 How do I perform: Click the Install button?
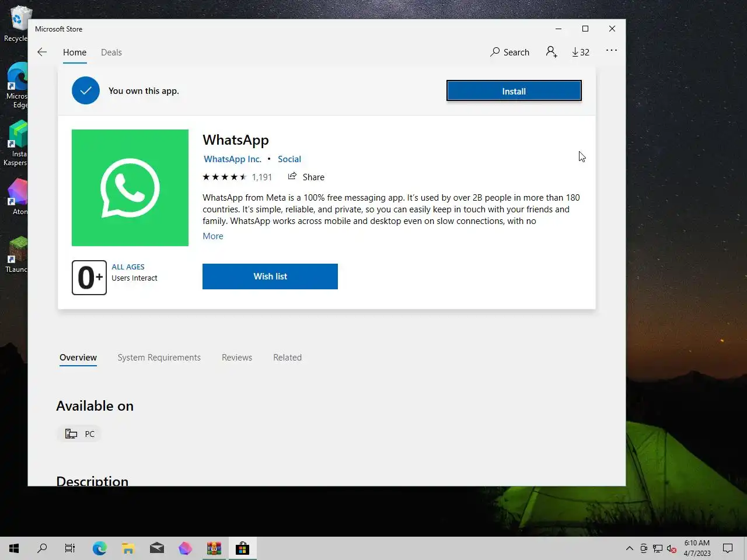514,91
